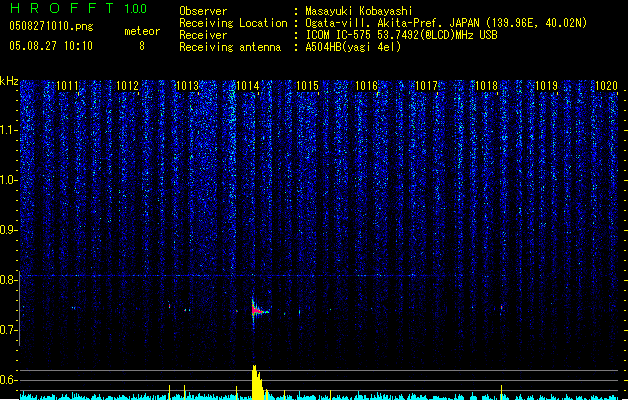Click the 0.6 frequency axis label

(8, 380)
